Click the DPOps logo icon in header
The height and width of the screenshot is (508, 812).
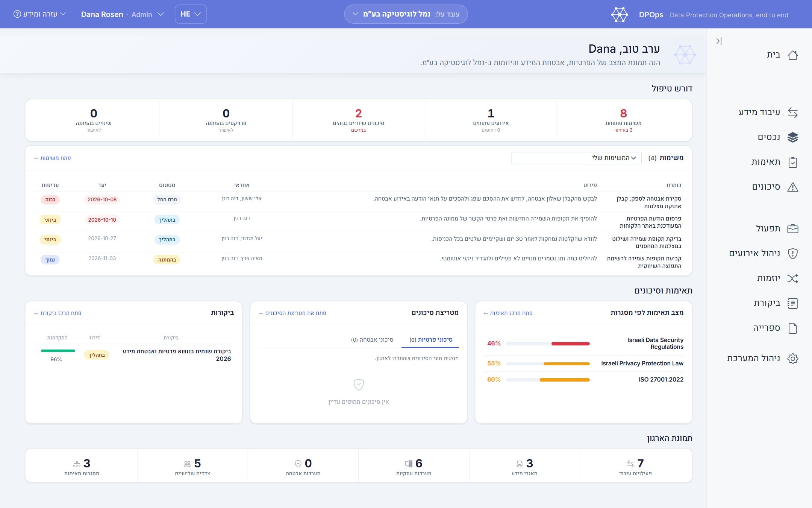620,15
